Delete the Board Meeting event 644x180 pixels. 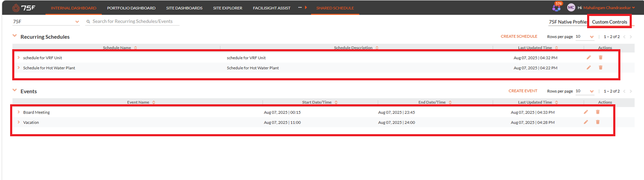598,112
